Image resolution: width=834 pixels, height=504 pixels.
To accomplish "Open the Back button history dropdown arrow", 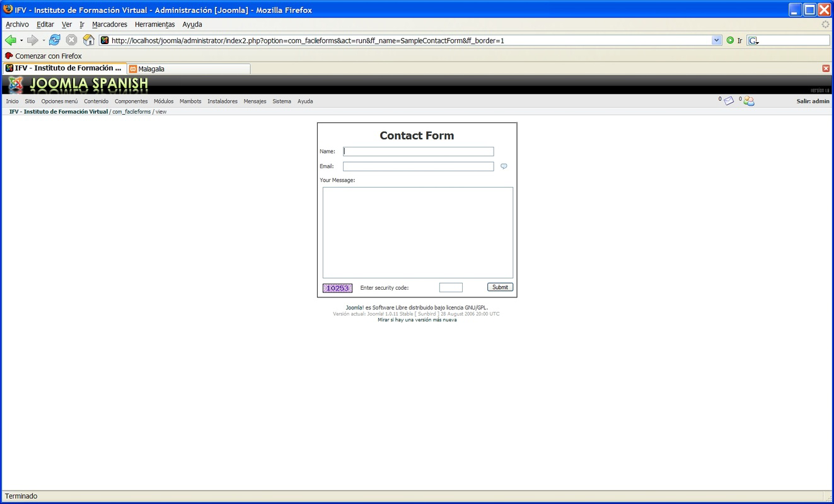I will [x=21, y=40].
